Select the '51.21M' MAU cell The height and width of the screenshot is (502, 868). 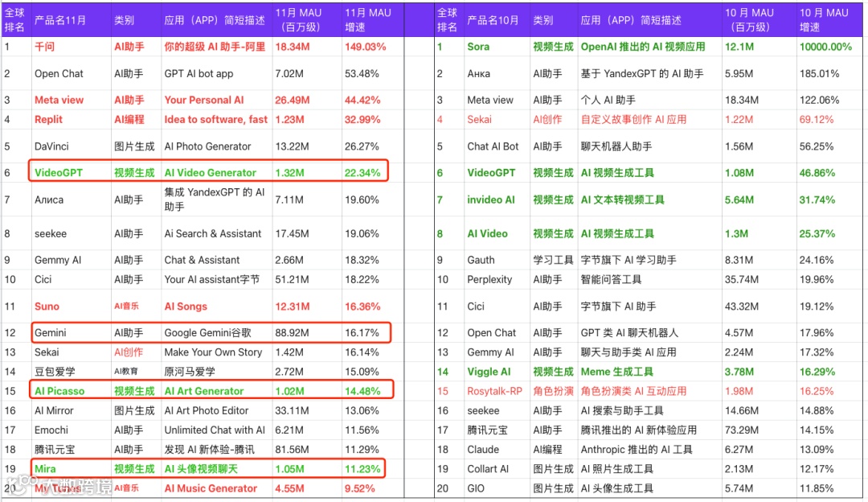(x=291, y=279)
